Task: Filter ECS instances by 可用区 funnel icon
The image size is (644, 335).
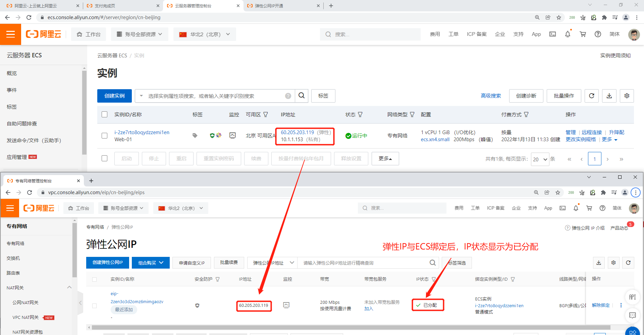Action: point(266,115)
